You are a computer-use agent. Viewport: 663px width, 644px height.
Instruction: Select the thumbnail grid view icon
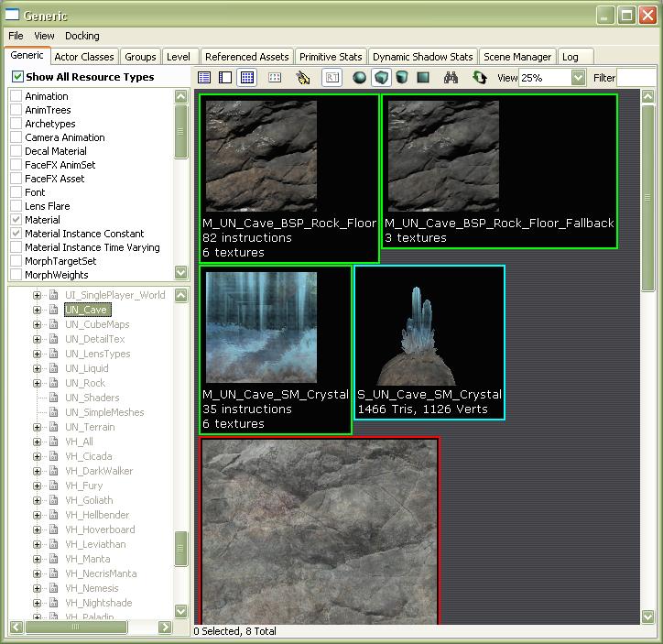tap(246, 78)
